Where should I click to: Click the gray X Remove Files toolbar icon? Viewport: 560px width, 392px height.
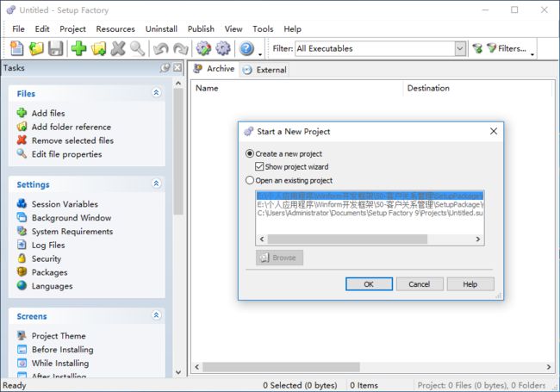(x=118, y=48)
